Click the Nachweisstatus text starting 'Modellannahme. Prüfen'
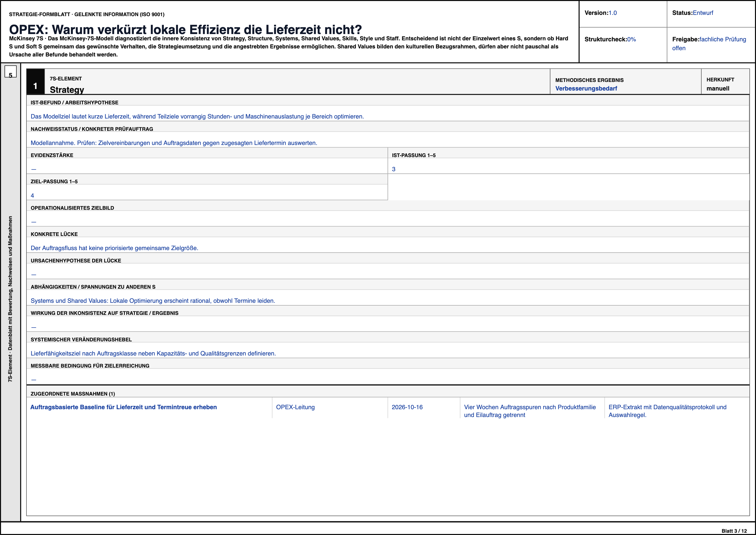Viewport: 756px width, 535px height. (174, 143)
